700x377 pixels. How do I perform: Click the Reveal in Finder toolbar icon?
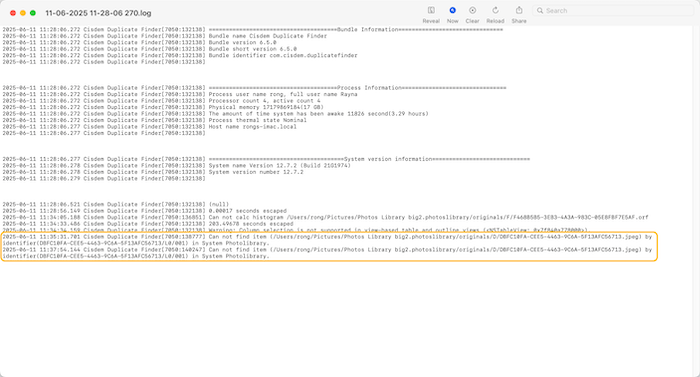point(431,10)
